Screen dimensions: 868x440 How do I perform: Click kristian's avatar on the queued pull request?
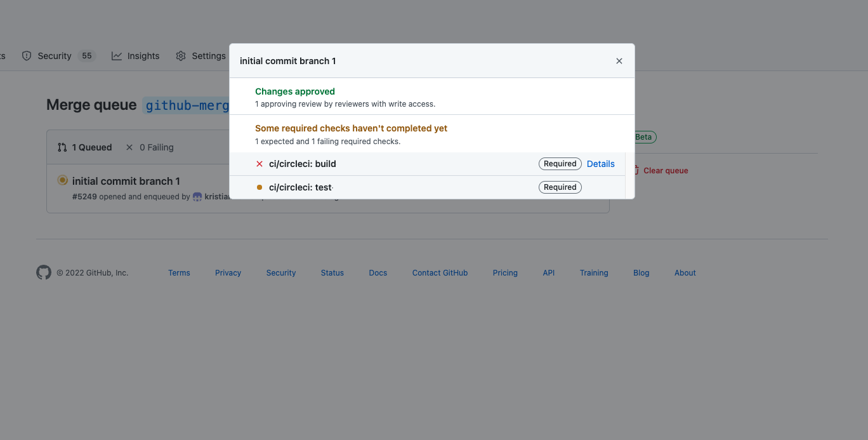[x=197, y=197]
